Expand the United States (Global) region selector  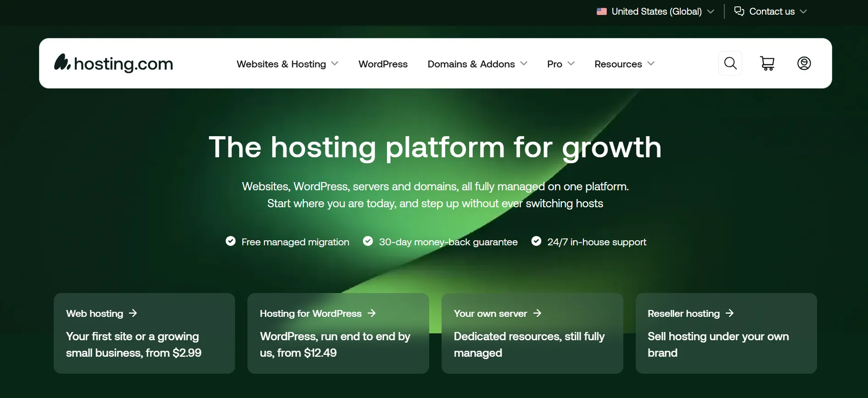[655, 11]
